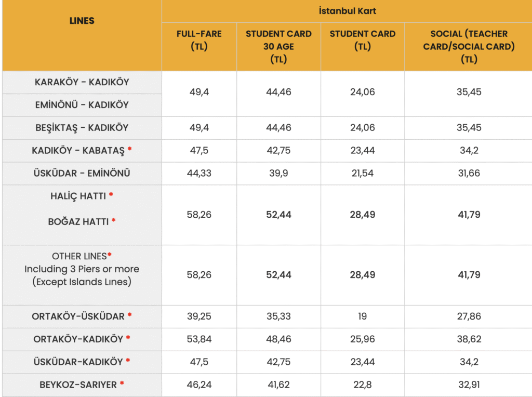Select the 38,62 social card fare
This screenshot has height=397, width=532.
(x=469, y=339)
